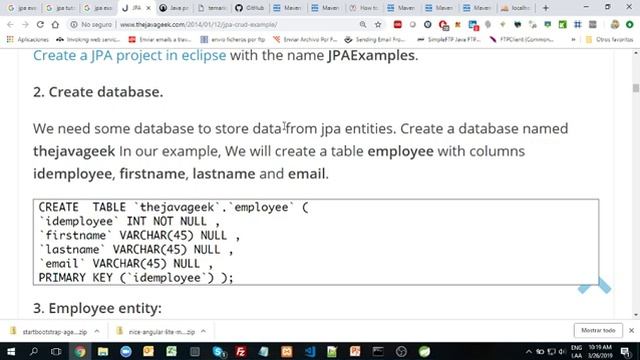Open 'Enviar Archivo Por F...' bookmark
The width and height of the screenshot is (640, 360).
click(305, 40)
